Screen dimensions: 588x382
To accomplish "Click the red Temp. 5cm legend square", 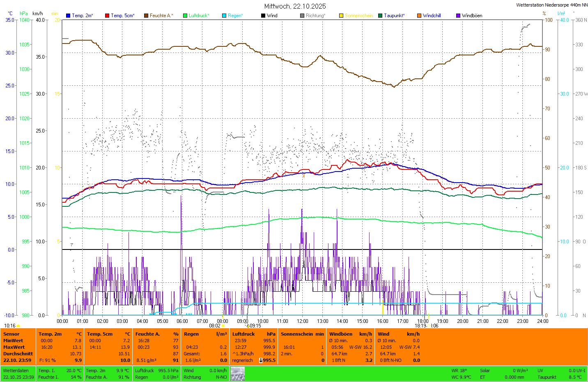I will pos(107,16).
